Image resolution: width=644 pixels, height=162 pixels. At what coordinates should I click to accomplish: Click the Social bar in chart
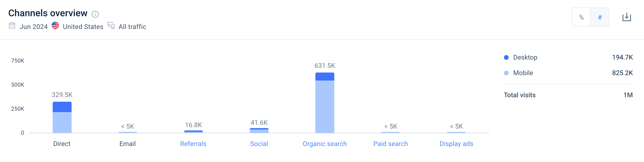tap(259, 131)
